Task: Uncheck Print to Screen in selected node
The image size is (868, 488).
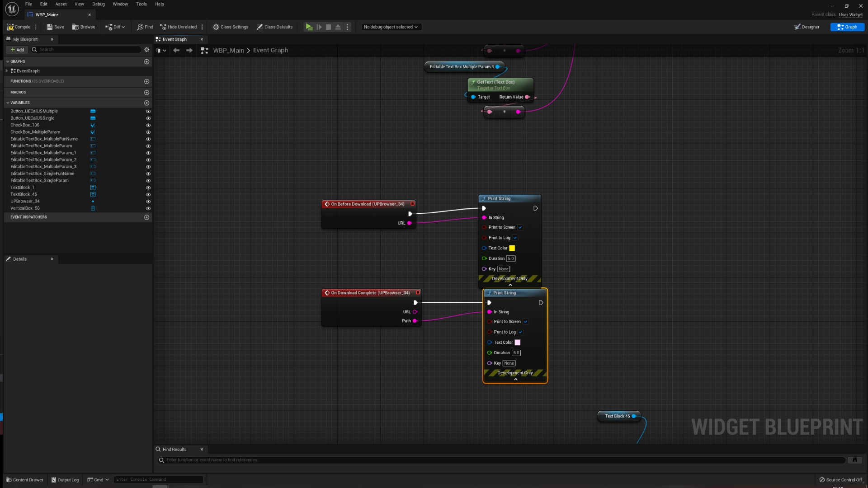Action: coord(526,322)
